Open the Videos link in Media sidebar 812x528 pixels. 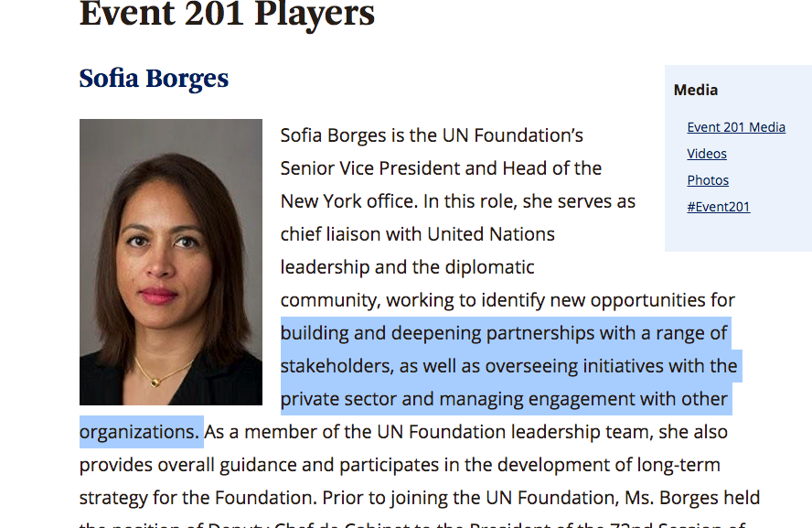706,154
